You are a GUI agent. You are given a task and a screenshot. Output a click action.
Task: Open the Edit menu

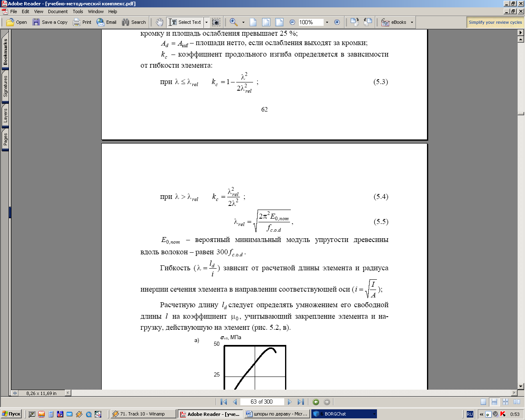coord(25,11)
